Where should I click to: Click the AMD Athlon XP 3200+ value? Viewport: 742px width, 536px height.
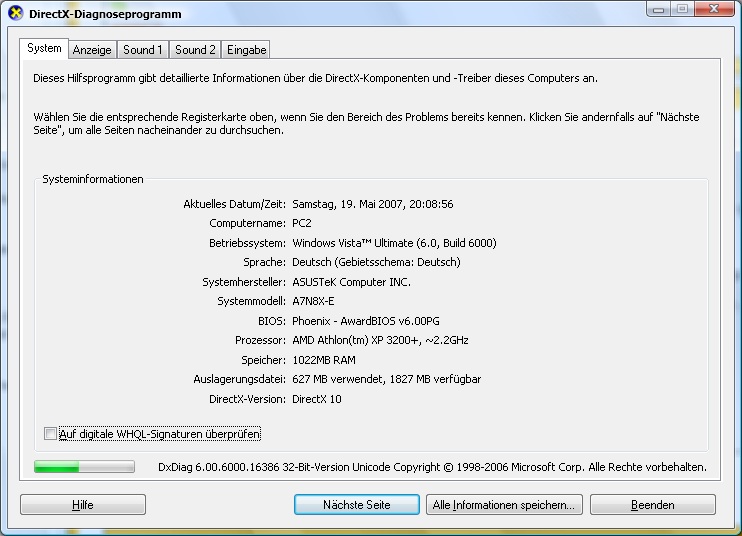click(380, 340)
